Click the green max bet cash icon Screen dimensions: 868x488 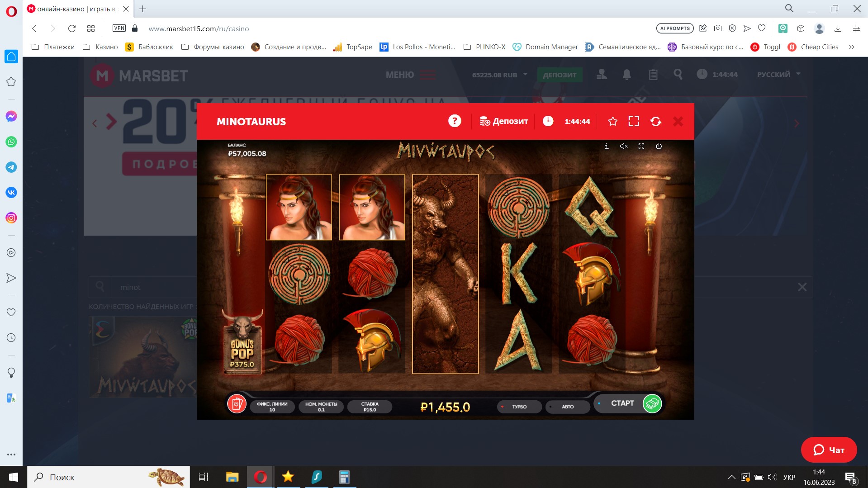point(652,403)
